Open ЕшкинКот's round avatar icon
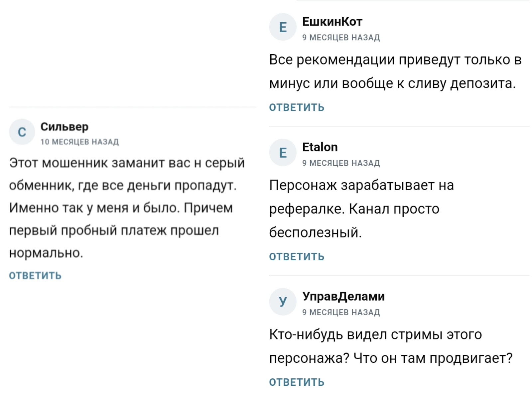Screen dimensions: 532x399 [x=283, y=27]
